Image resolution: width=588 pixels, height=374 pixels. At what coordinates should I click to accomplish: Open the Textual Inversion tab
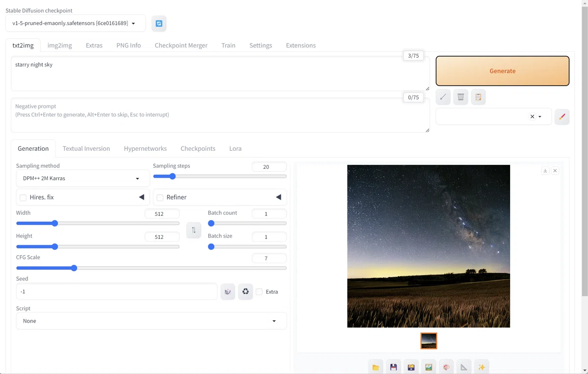[86, 148]
